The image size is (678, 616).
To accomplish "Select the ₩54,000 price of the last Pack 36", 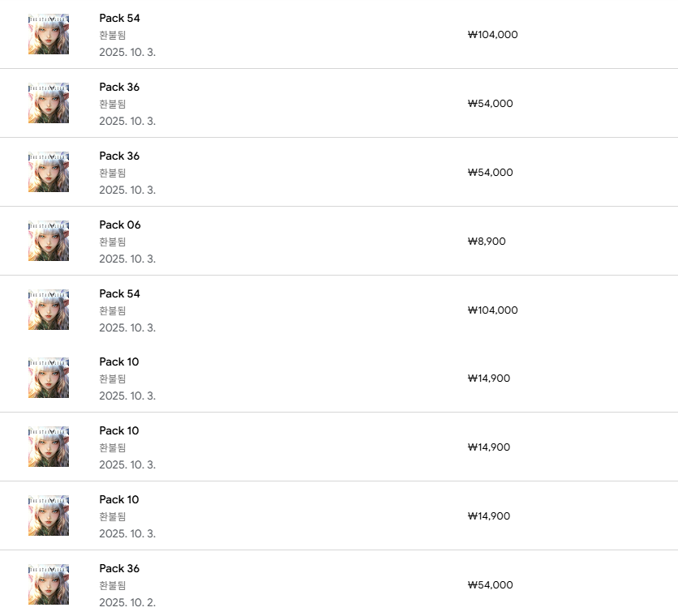I will pos(490,585).
